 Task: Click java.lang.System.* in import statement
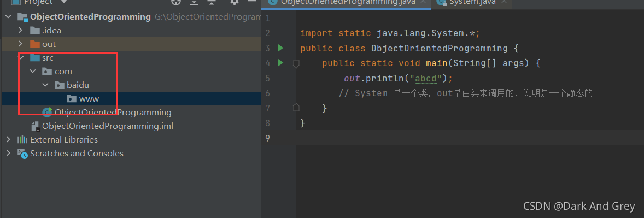[425, 33]
